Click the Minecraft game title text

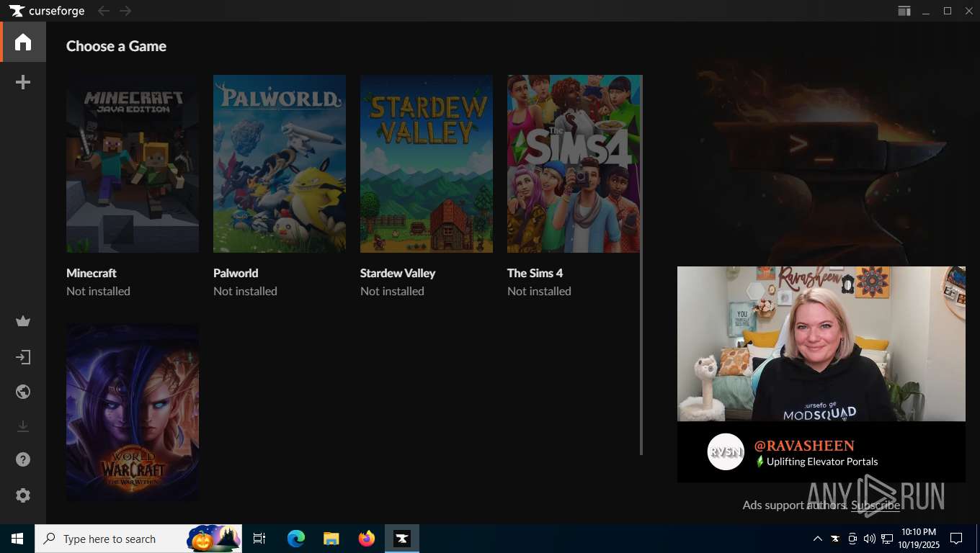pyautogui.click(x=92, y=273)
